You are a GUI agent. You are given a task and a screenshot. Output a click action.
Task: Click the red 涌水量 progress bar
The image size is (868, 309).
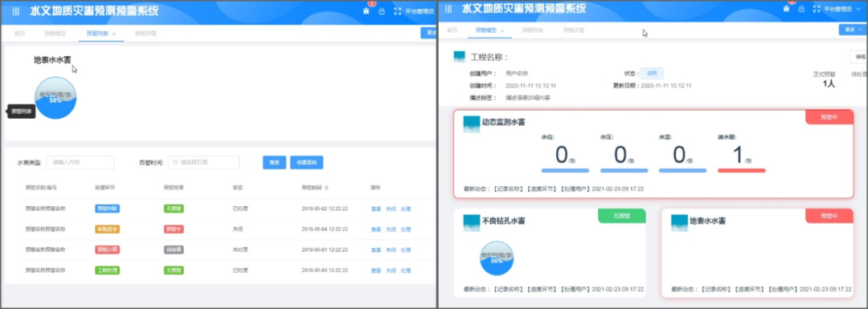tap(742, 171)
